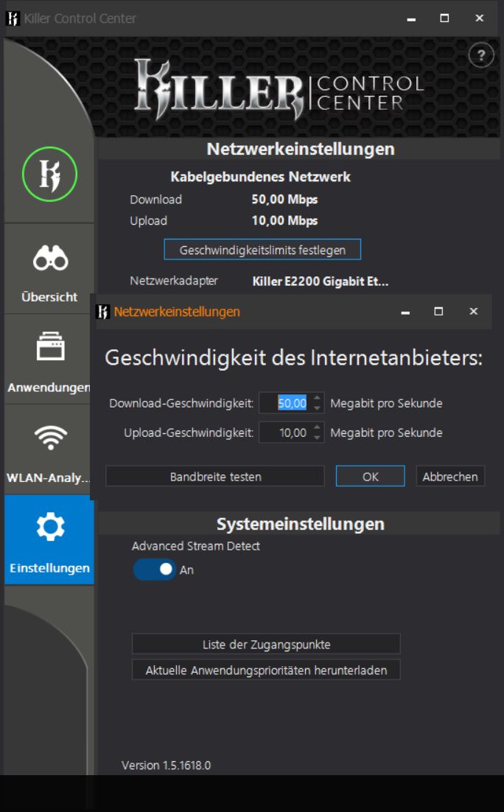Click the Killer Control Center title icon
Viewport: 504px width, 812px height.
[13, 18]
